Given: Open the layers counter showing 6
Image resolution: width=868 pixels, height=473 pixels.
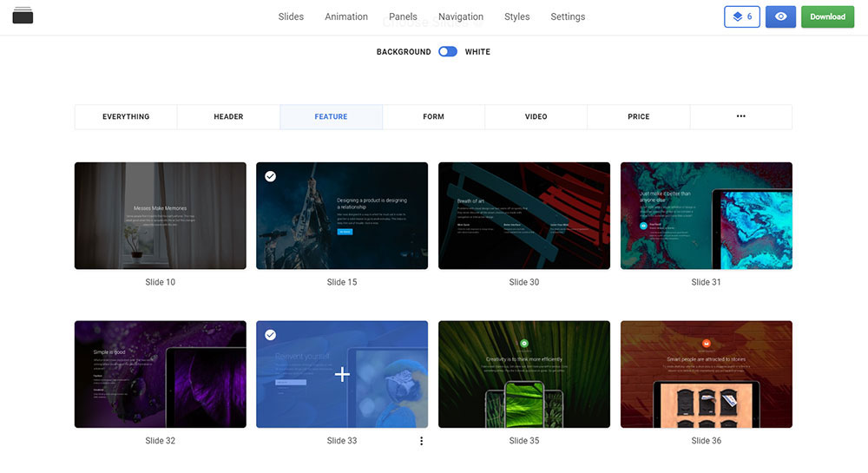Looking at the screenshot, I should coord(742,16).
